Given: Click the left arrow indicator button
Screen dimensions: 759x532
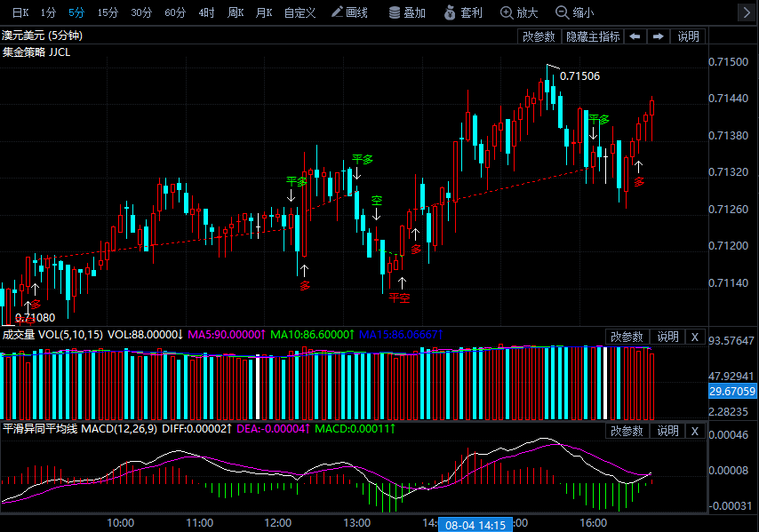Looking at the screenshot, I should (x=635, y=36).
